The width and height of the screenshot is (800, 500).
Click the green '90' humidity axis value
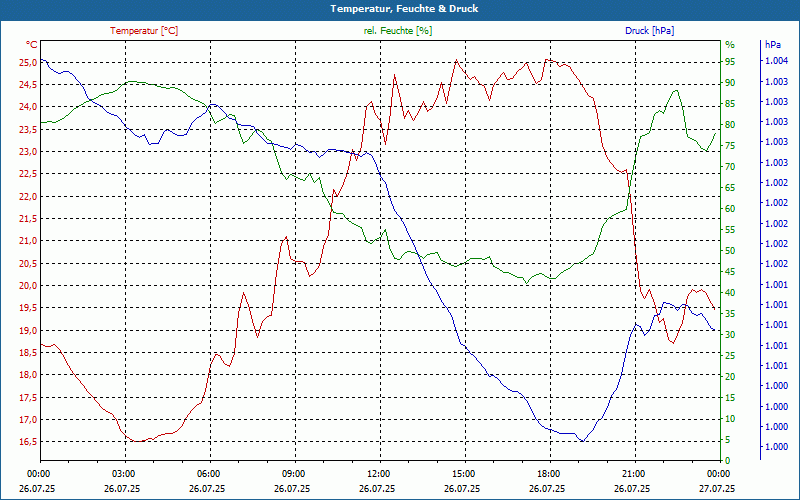point(730,83)
